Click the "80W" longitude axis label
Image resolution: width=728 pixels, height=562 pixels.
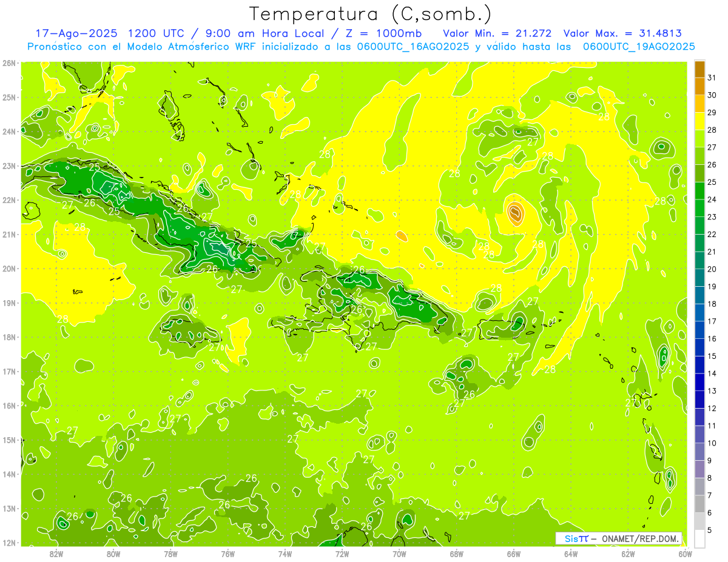pos(113,554)
